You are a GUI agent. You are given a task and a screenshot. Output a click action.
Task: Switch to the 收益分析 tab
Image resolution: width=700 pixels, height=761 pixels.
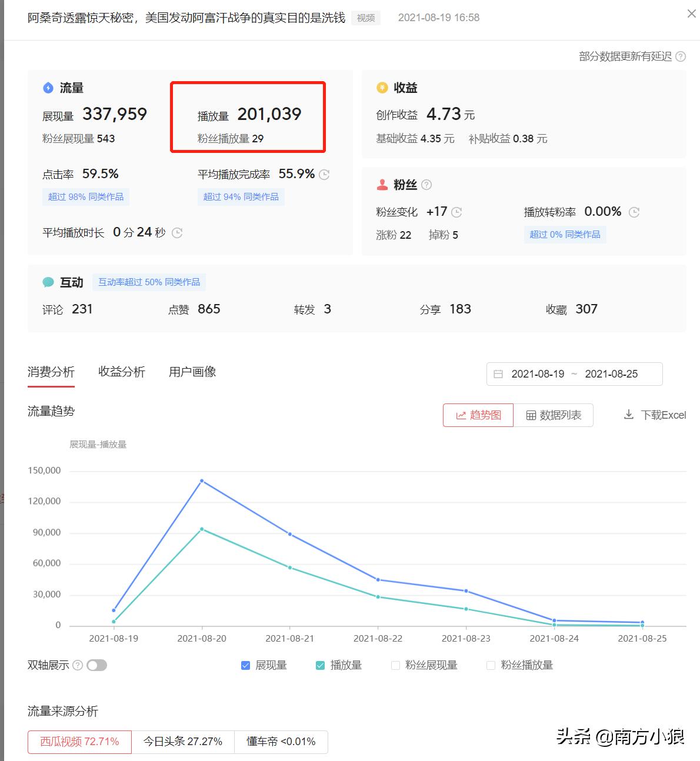(122, 372)
